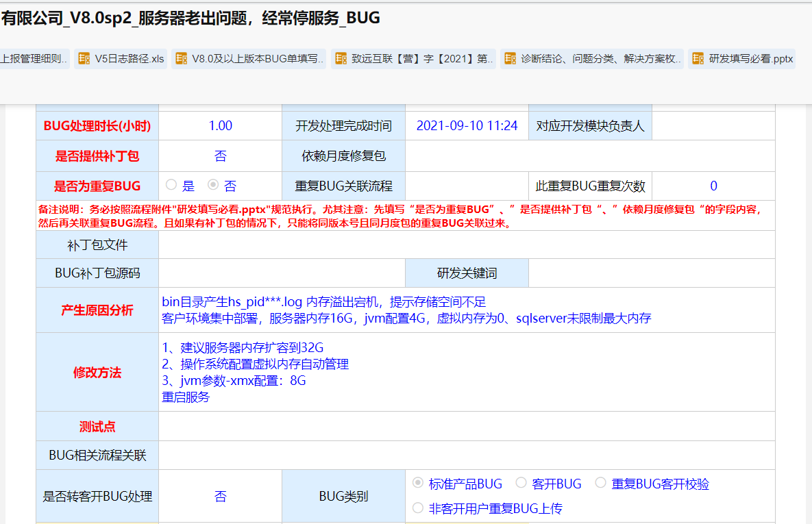
Task: Choose the 客开BUG radio option
Action: [521, 484]
